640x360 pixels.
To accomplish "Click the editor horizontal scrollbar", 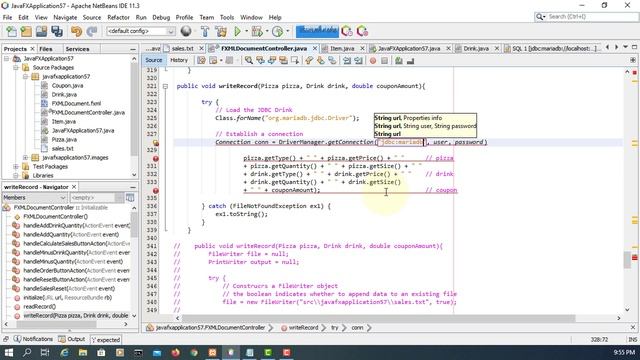I will click(378, 318).
